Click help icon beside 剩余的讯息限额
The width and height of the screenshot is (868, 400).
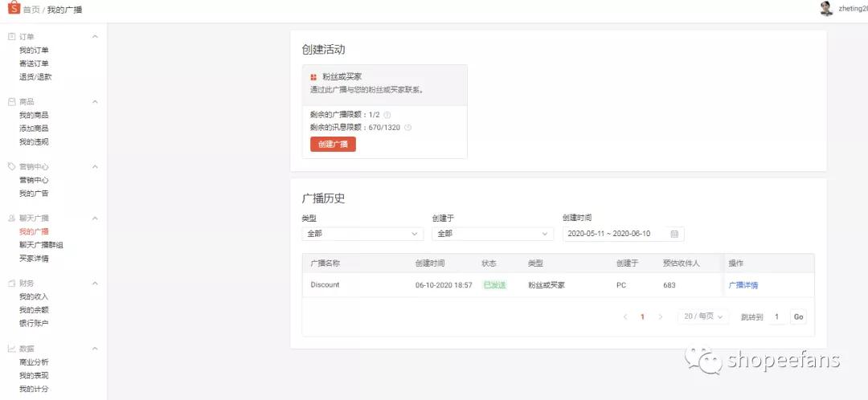click(408, 128)
